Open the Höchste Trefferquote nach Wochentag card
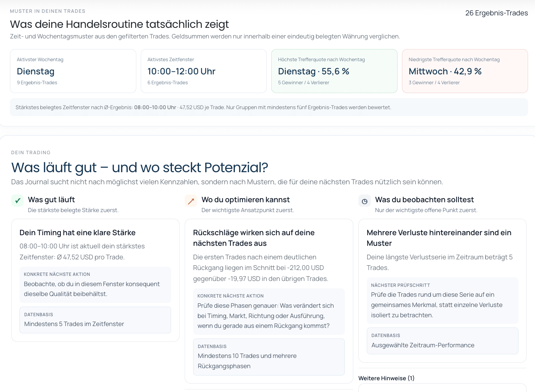Viewport: 535px width, 392px height. (x=334, y=71)
